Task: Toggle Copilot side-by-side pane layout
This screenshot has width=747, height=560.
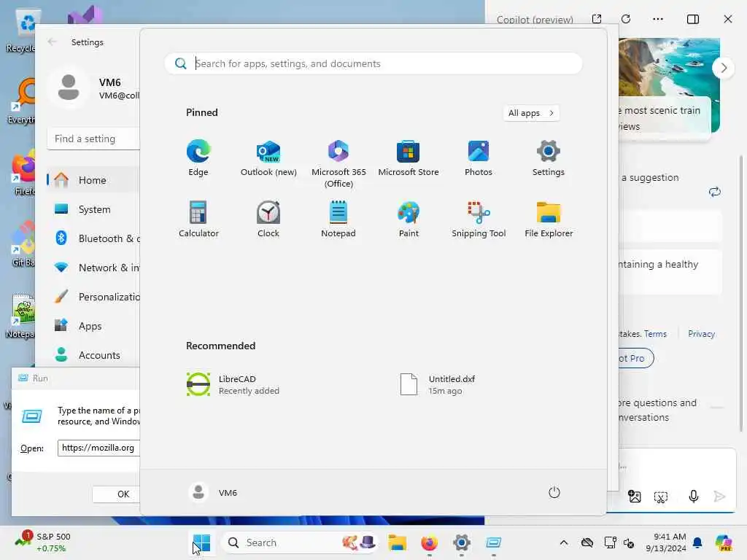Action: (x=693, y=19)
